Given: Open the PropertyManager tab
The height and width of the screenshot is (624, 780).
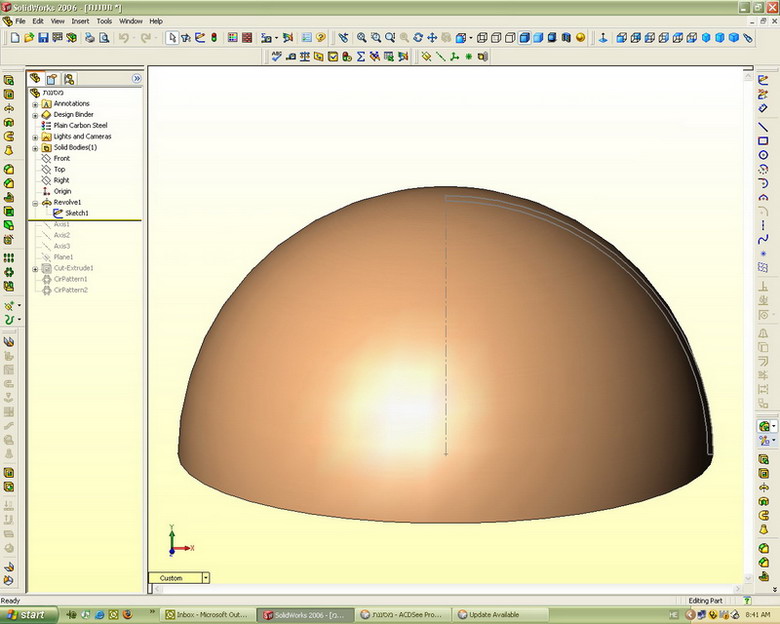Looking at the screenshot, I should [x=52, y=78].
